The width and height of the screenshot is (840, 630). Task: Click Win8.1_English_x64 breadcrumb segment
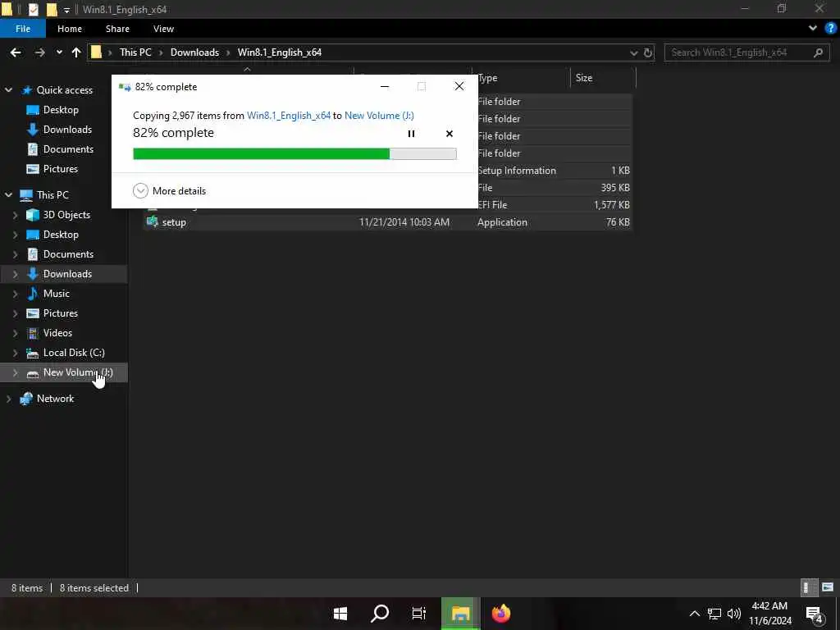[279, 52]
